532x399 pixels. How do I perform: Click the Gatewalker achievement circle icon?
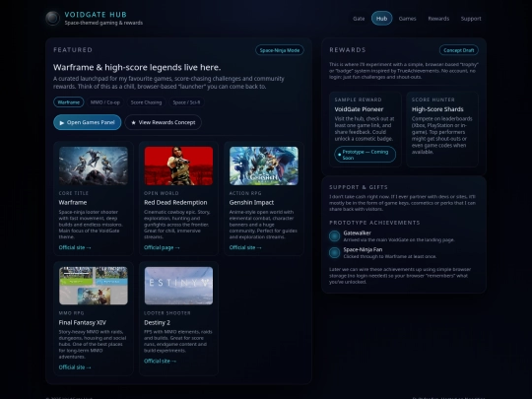tap(334, 236)
